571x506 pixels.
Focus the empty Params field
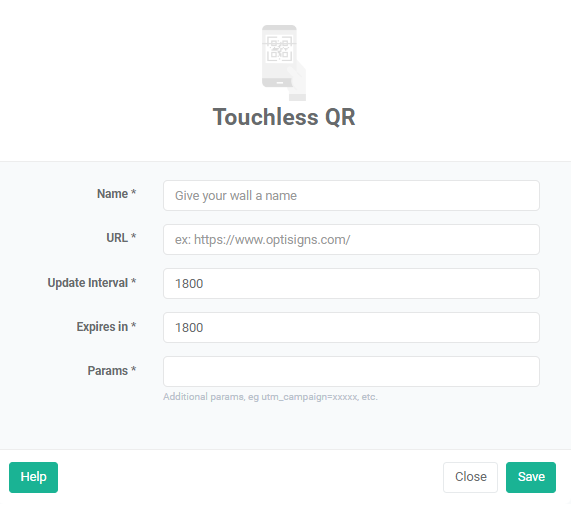pyautogui.click(x=351, y=371)
